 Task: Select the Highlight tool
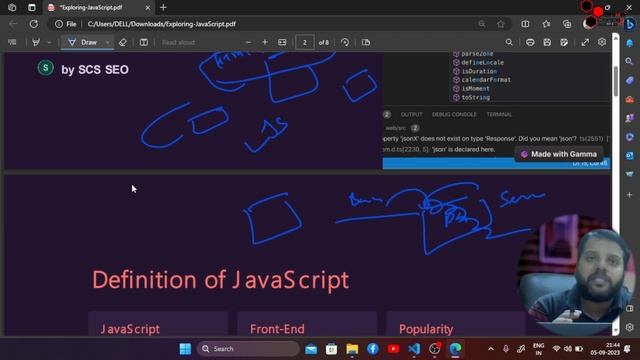[x=36, y=42]
